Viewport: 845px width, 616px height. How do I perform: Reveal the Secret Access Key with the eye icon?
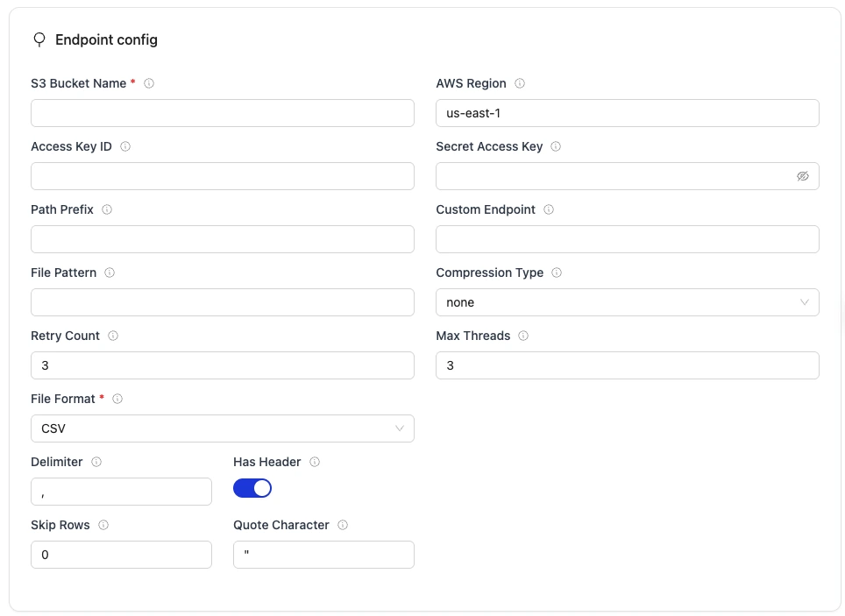[803, 176]
